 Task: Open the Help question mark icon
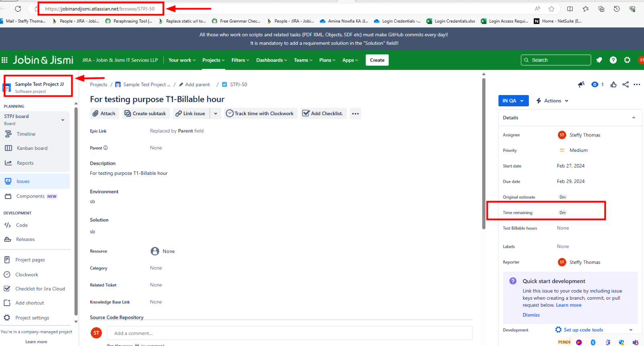(x=613, y=60)
